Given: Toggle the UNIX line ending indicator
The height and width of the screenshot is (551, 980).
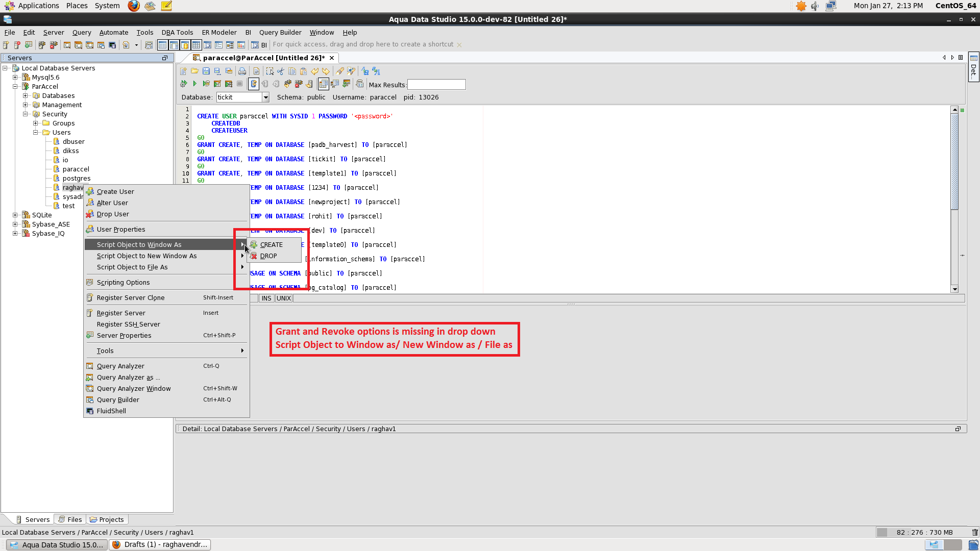Looking at the screenshot, I should pos(284,298).
